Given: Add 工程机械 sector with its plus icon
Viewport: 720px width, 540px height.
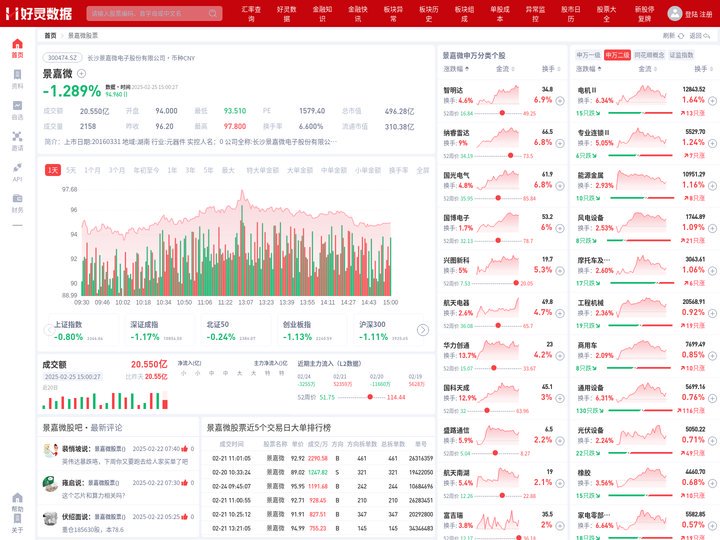Looking at the screenshot, I should [x=712, y=313].
